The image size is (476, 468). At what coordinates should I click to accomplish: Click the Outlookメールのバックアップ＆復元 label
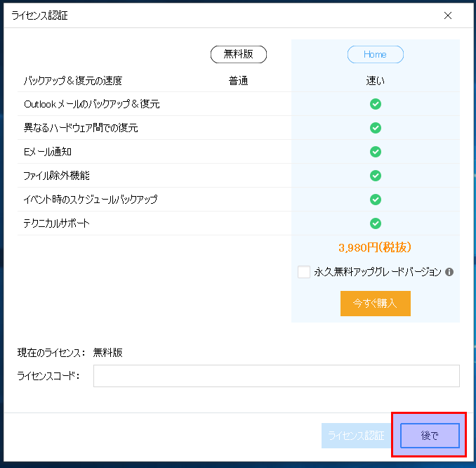click(92, 104)
